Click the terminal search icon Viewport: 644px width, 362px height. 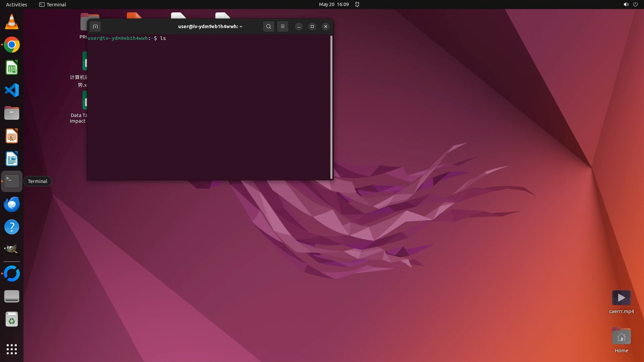(268, 26)
